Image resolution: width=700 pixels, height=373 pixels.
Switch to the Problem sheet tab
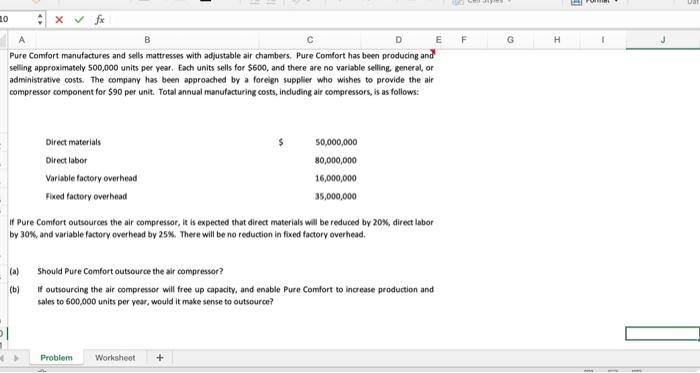(56, 358)
